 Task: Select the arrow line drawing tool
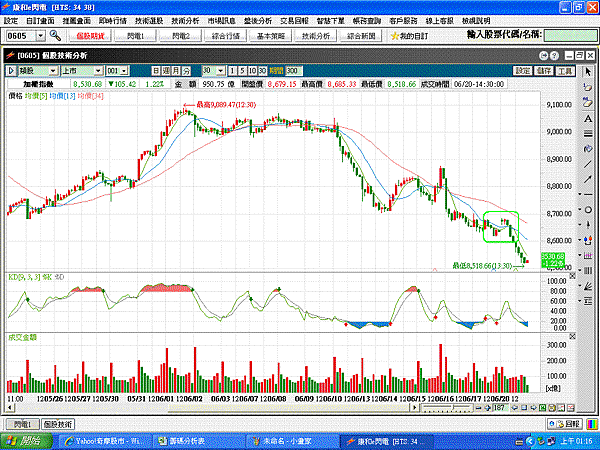click(x=587, y=179)
